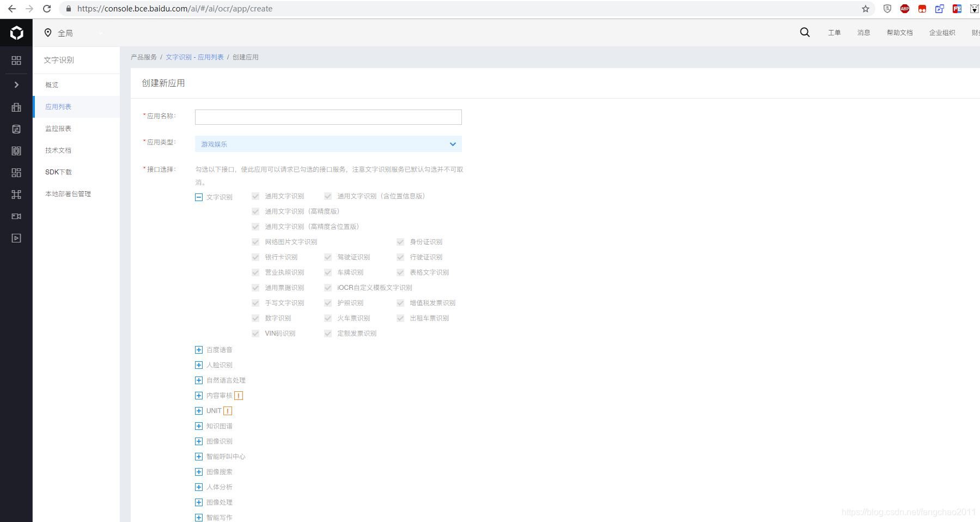980x522 pixels.
Task: Open 企业组织 in the top bar
Action: coord(942,33)
